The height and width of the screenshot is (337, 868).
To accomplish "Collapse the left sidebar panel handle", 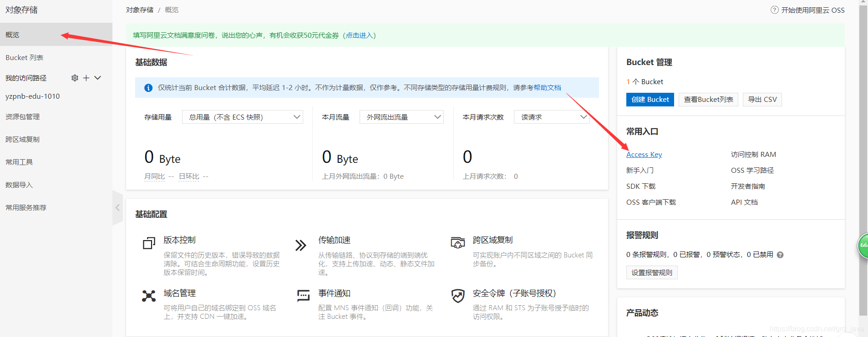I will (117, 208).
